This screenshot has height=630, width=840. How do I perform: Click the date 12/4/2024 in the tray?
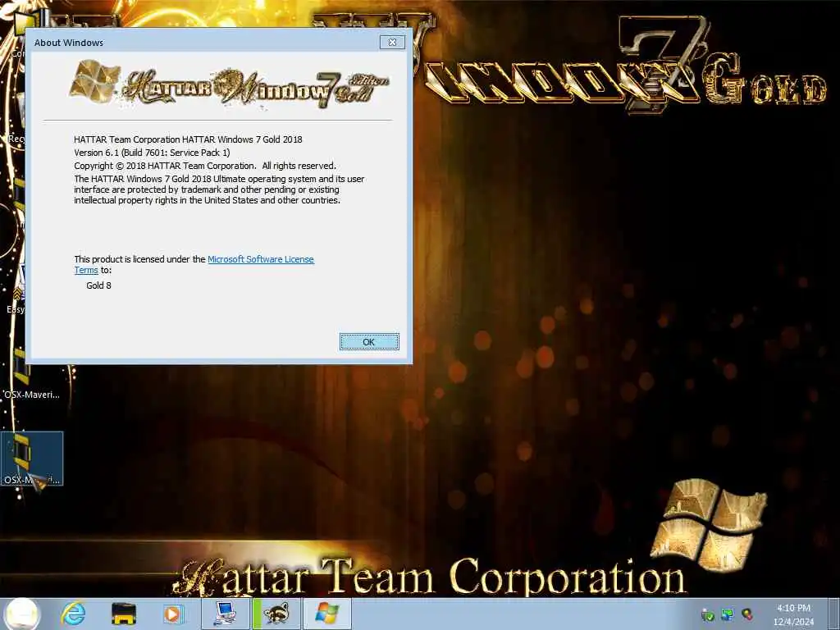point(793,622)
